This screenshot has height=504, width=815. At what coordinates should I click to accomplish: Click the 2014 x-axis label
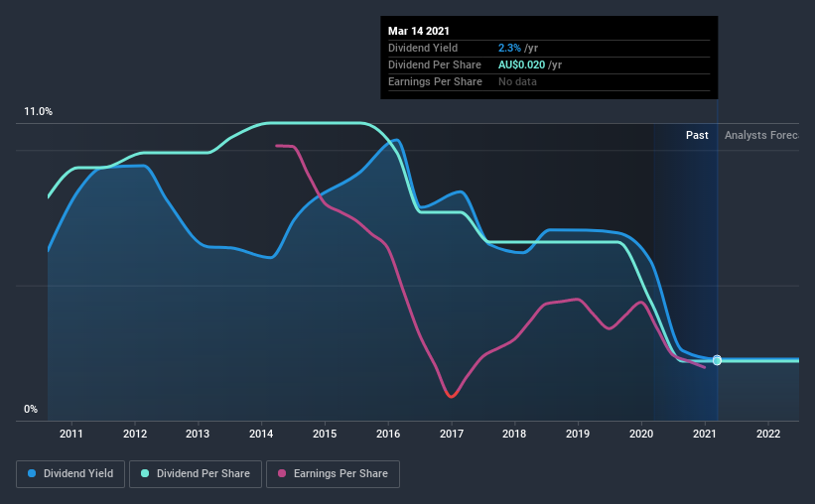coord(261,434)
